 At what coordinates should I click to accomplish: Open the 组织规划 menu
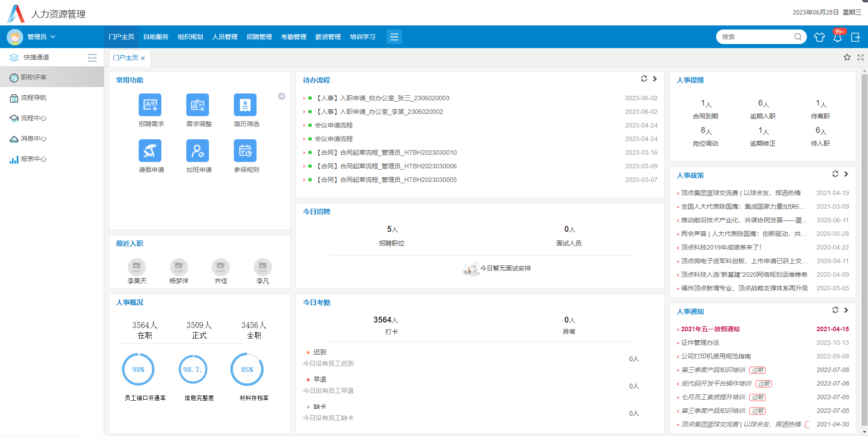point(190,37)
